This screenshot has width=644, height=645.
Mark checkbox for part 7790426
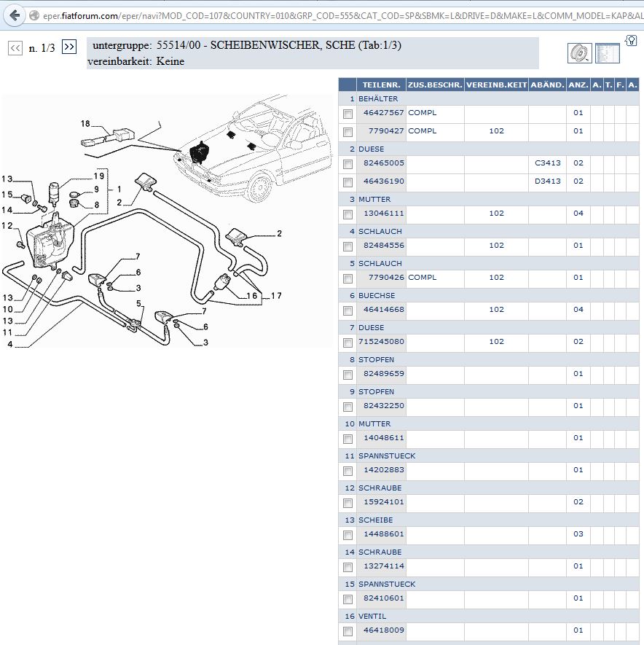click(x=348, y=278)
